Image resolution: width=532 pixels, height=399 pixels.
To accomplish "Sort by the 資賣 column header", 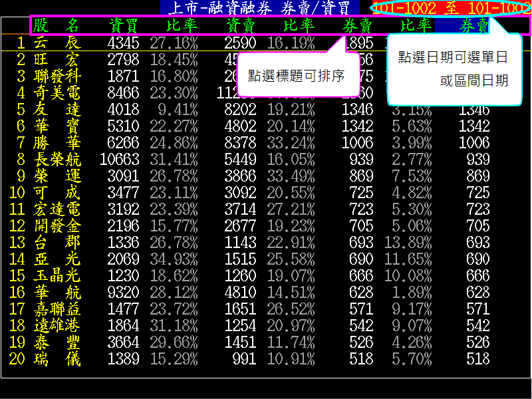I will [x=241, y=26].
